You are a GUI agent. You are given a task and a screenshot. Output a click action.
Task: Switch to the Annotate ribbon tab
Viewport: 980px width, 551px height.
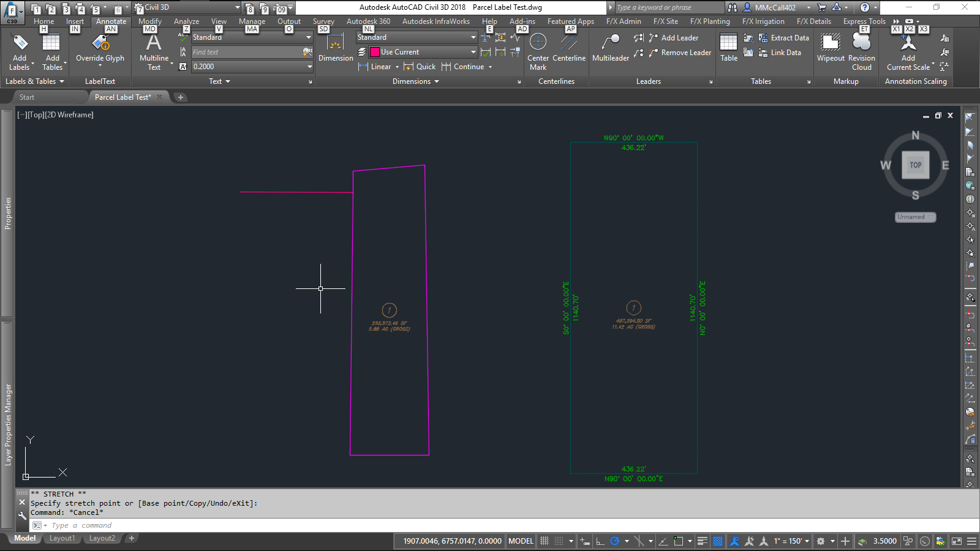click(x=111, y=21)
